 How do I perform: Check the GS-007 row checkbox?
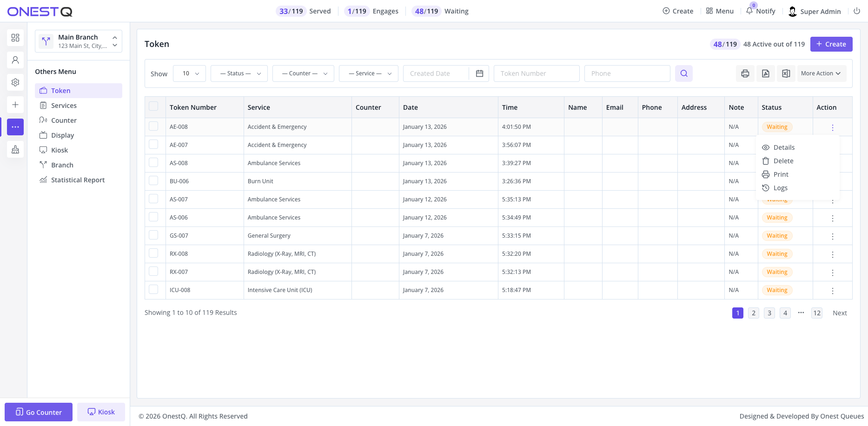pyautogui.click(x=153, y=235)
